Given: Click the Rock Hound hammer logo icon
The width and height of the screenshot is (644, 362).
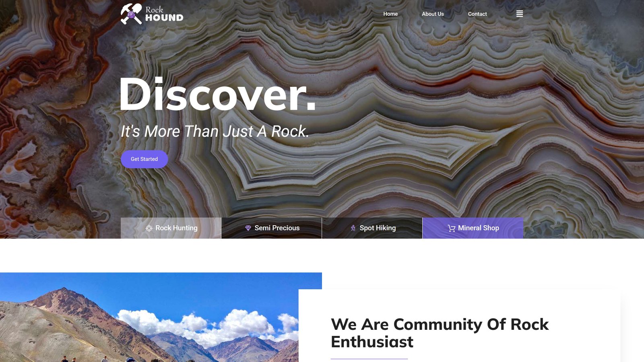Looking at the screenshot, I should 131,14.
